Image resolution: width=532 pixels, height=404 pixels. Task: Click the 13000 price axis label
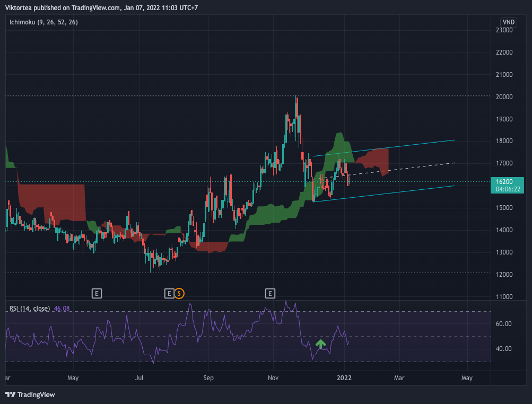click(x=504, y=252)
